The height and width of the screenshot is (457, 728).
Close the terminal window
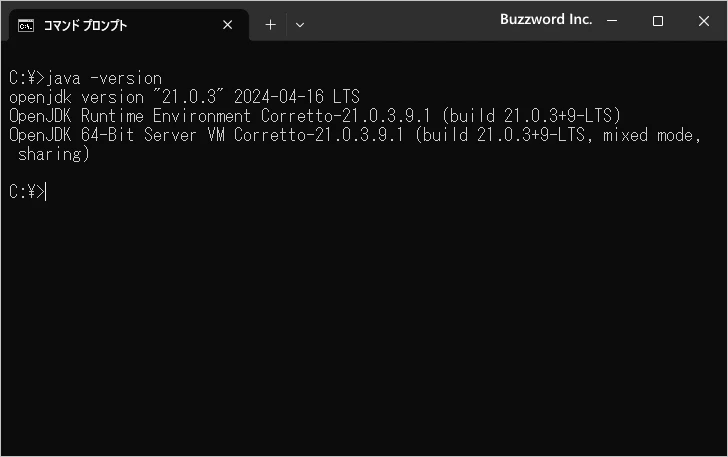click(704, 21)
